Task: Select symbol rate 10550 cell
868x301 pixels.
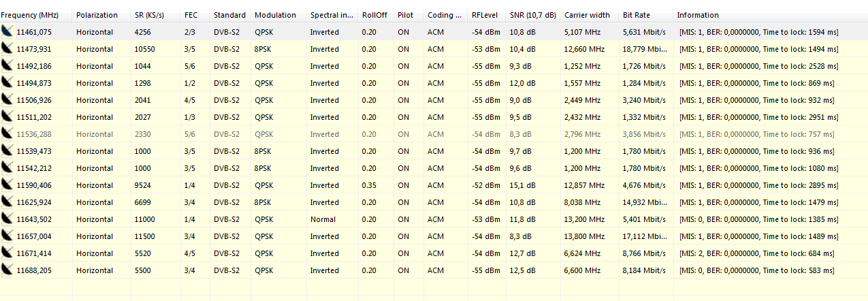Action: [145, 49]
